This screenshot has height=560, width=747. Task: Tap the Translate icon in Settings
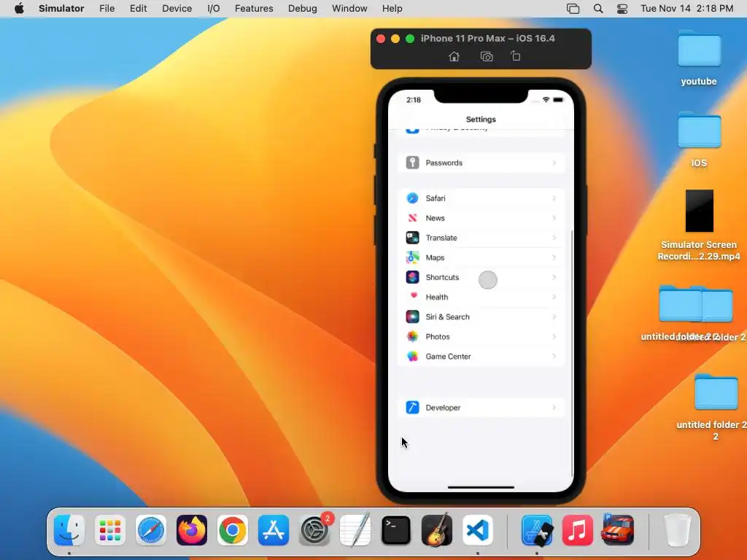pos(413,238)
